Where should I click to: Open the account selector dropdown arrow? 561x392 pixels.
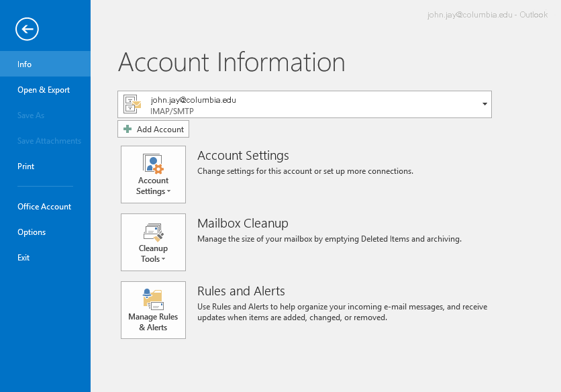(484, 104)
